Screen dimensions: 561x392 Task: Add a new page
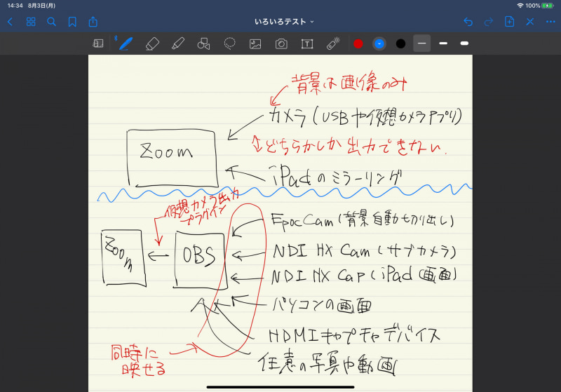coord(509,22)
